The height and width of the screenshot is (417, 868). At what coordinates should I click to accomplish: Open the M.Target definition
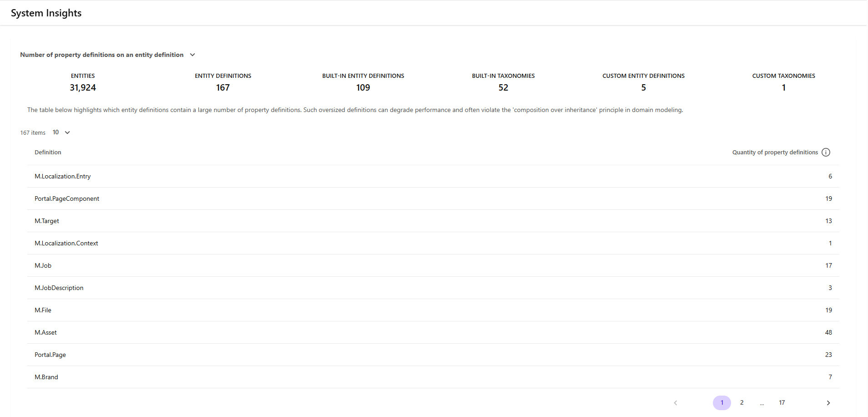pos(47,221)
